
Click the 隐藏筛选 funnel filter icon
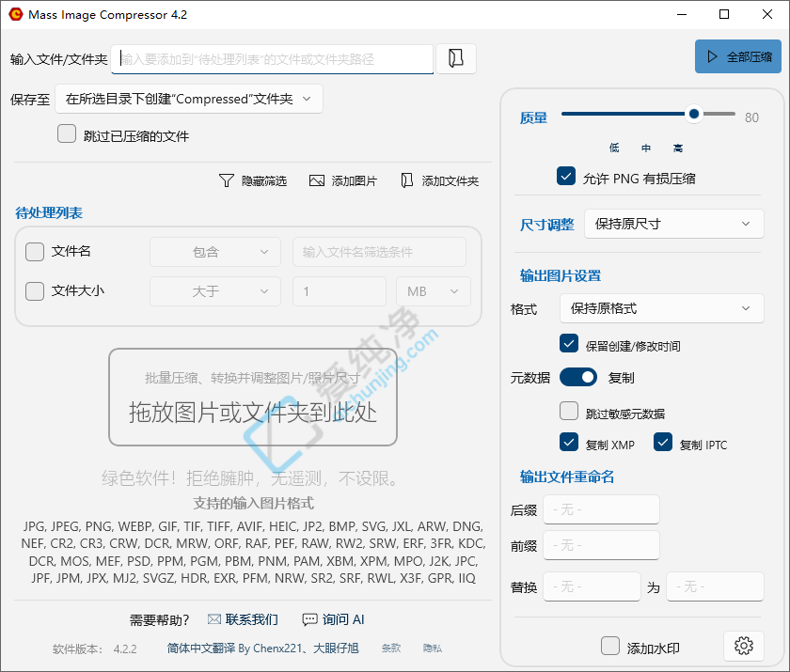click(x=227, y=180)
